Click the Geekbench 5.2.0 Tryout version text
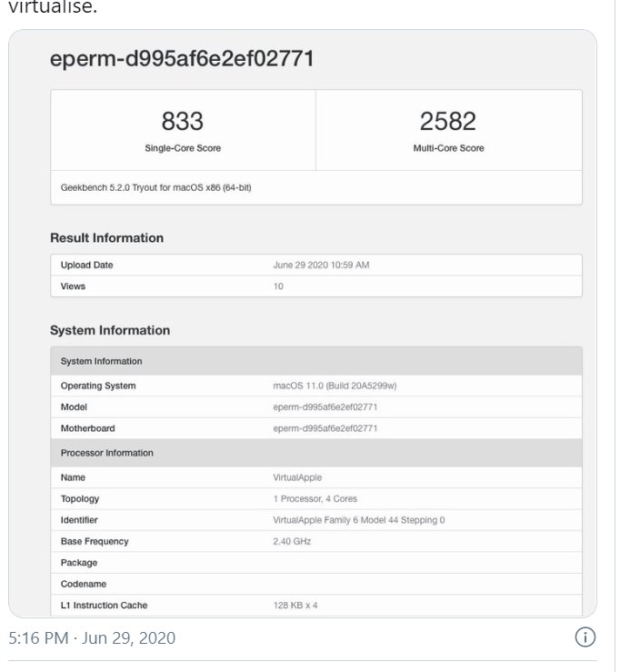 click(156, 187)
